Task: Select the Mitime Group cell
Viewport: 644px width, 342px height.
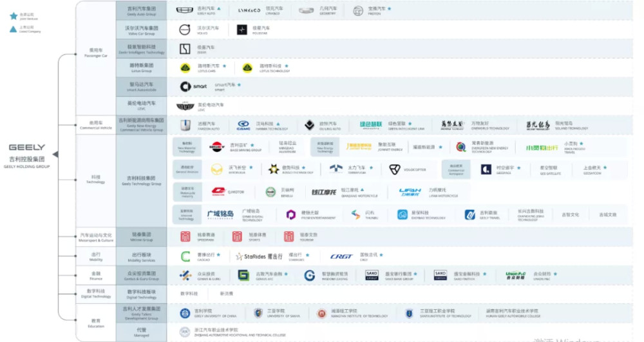Action: coord(141,237)
